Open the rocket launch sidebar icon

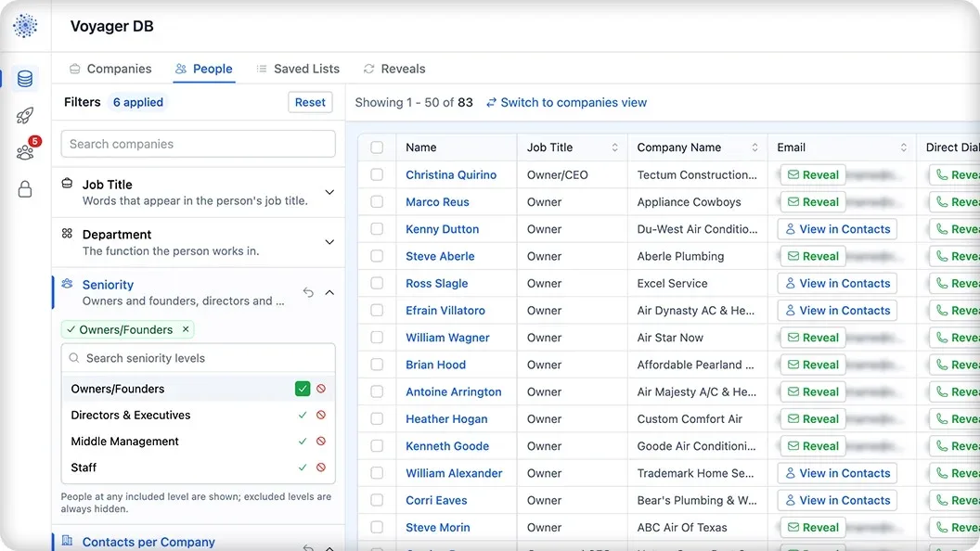[25, 115]
